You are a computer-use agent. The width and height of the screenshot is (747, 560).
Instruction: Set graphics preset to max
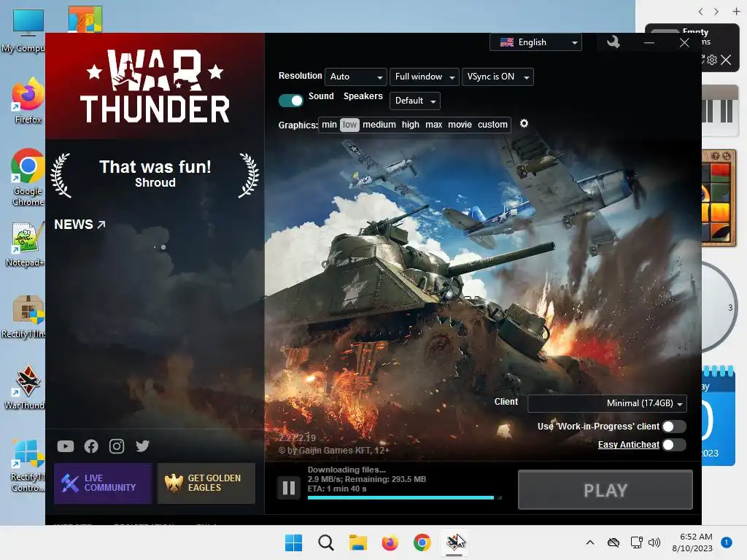433,125
